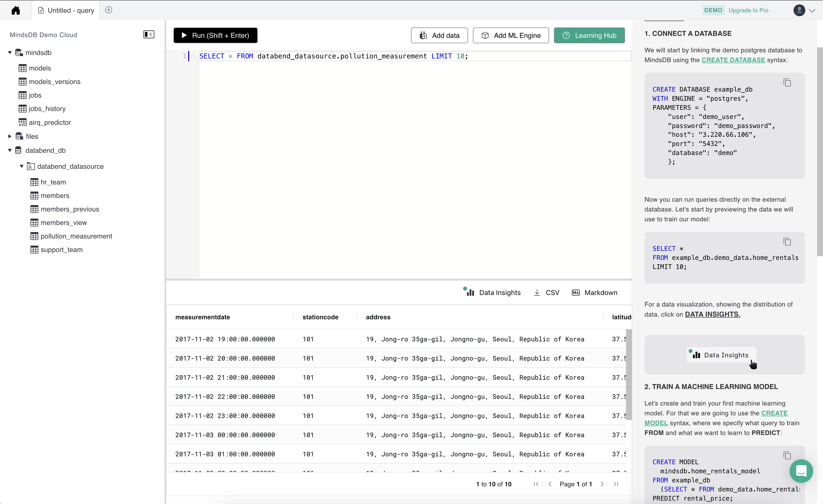Click the copy icon for CREATE DATABASE snippet
Image resolution: width=823 pixels, height=504 pixels.
787,82
